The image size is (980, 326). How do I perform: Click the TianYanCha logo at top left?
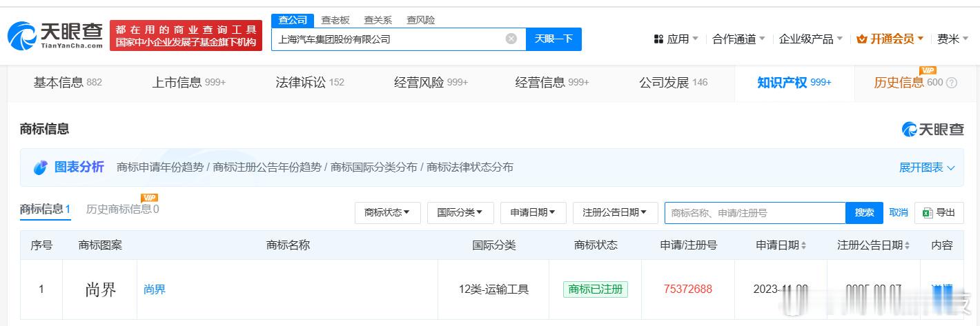coord(55,35)
